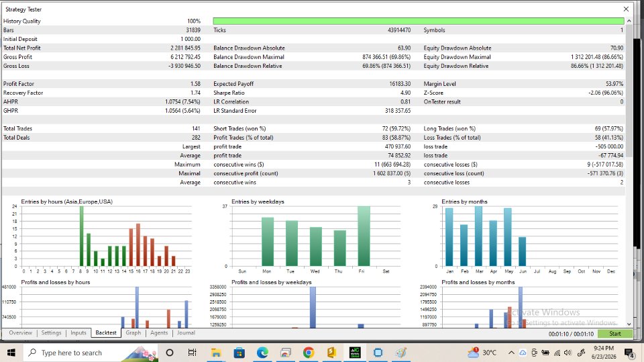Viewport: 644px width, 362px height.
Task: Click the scrollbar down arrow in Strategy Tester
Action: (629, 324)
